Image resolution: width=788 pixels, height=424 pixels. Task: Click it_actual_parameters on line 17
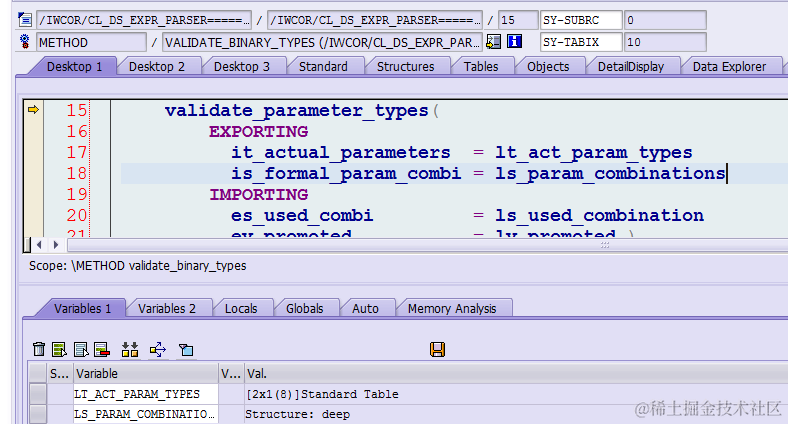tap(341, 153)
